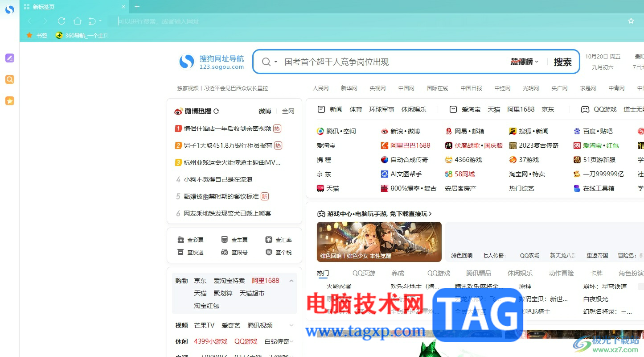This screenshot has height=357, width=644.
Task: Open the 在线工具箱 link
Action: pos(594,188)
